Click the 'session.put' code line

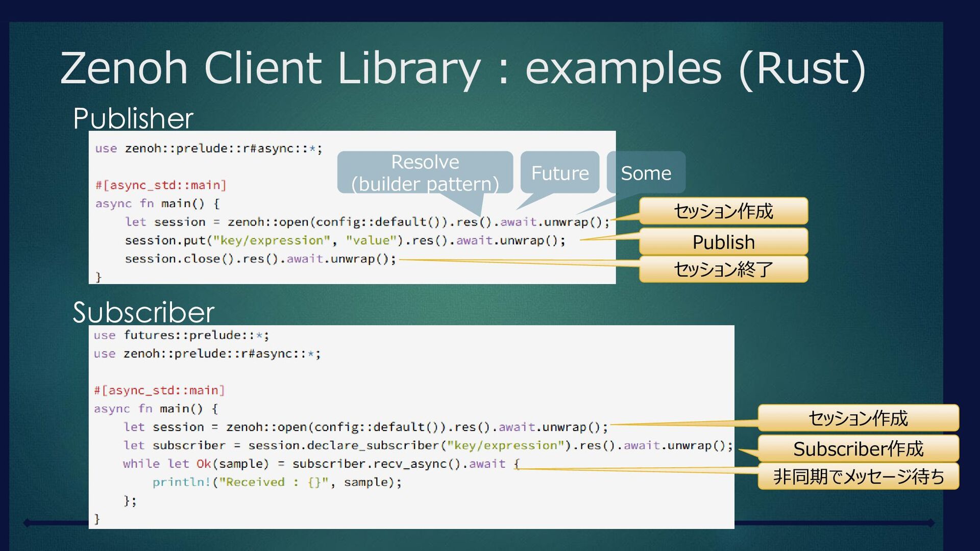point(345,240)
